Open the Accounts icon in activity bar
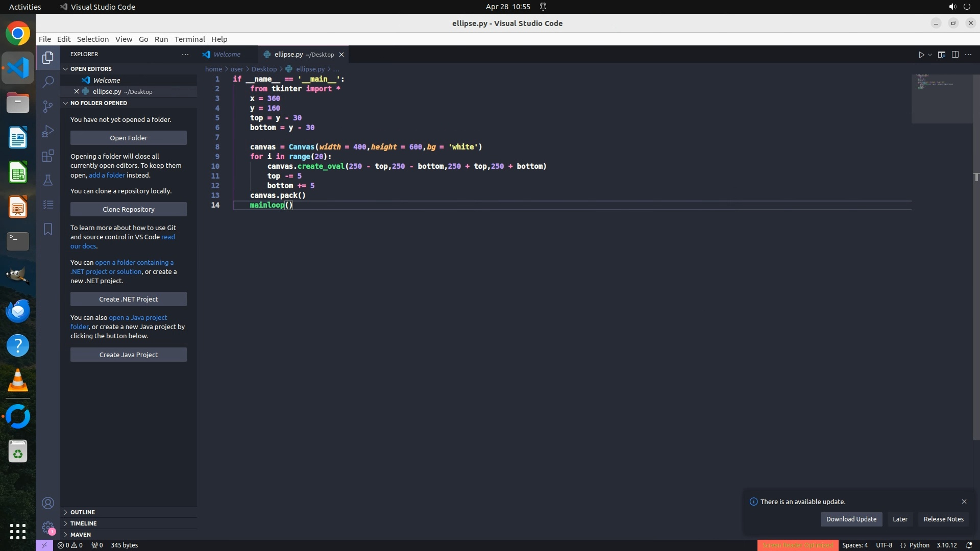 coord(48,503)
